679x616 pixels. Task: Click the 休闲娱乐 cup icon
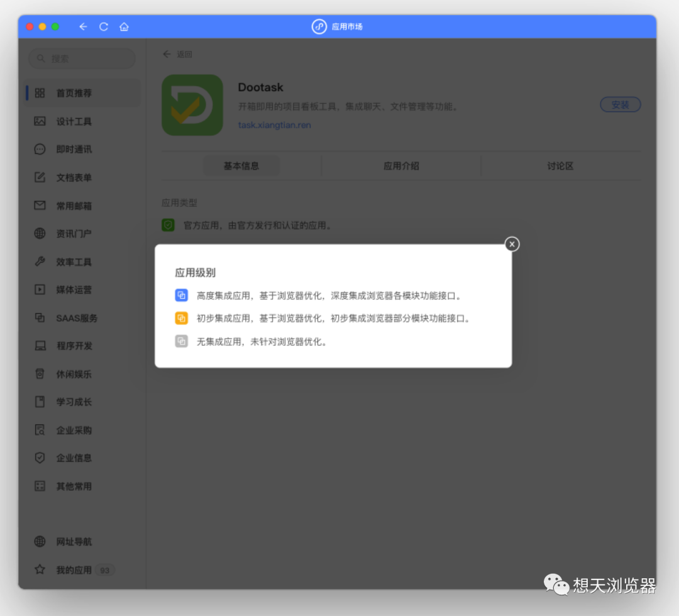click(40, 373)
